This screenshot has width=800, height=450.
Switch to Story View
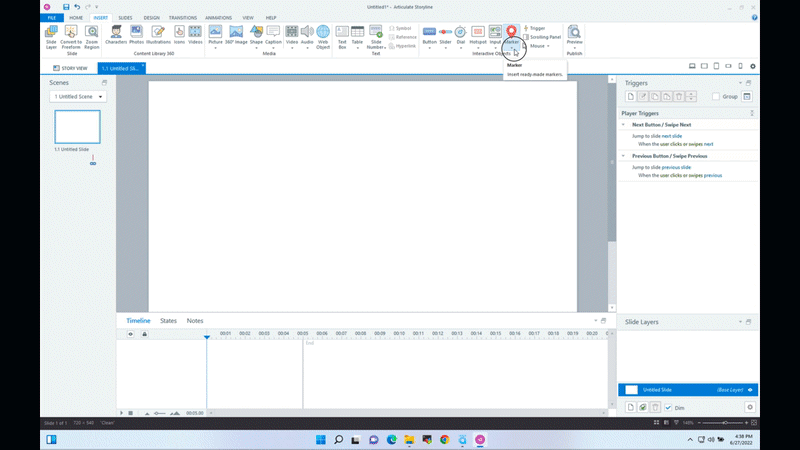[x=71, y=68]
